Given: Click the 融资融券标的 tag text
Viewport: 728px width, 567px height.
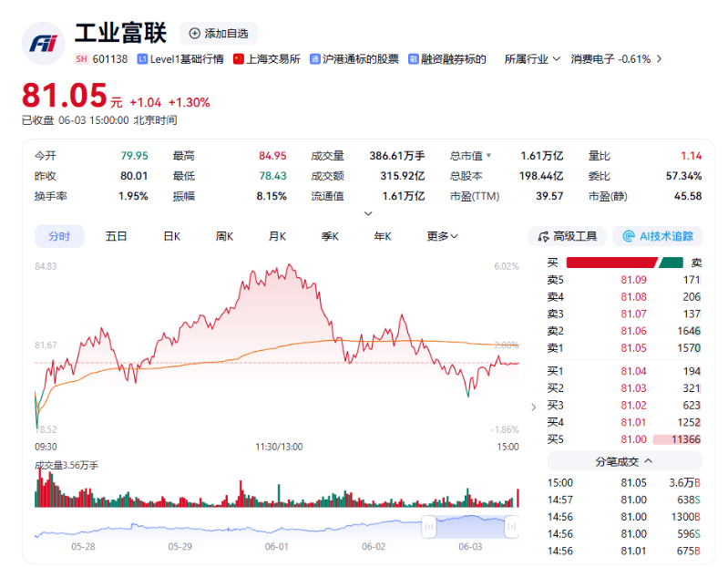Looking at the screenshot, I should (x=454, y=59).
